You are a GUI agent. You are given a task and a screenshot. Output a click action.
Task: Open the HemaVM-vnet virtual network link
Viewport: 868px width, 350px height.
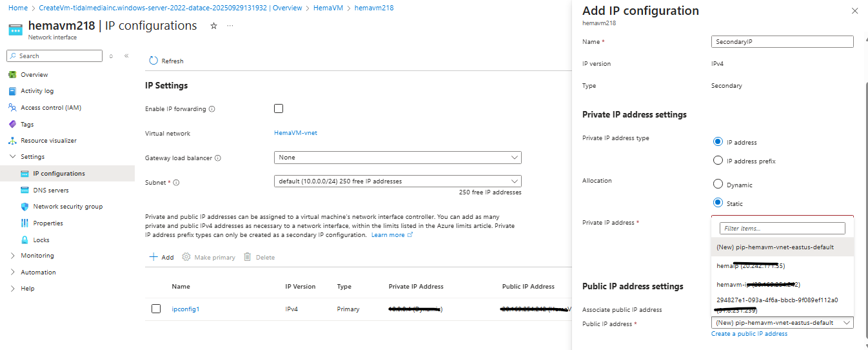[295, 133]
